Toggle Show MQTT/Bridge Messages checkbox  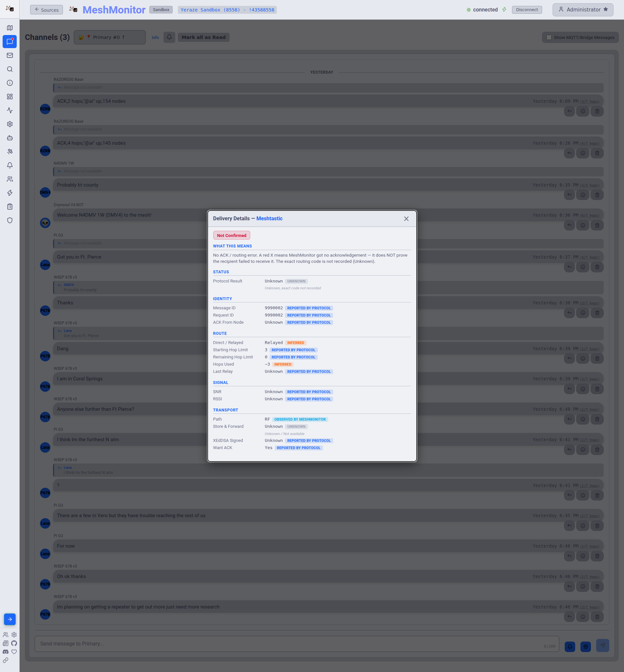pyautogui.click(x=549, y=37)
